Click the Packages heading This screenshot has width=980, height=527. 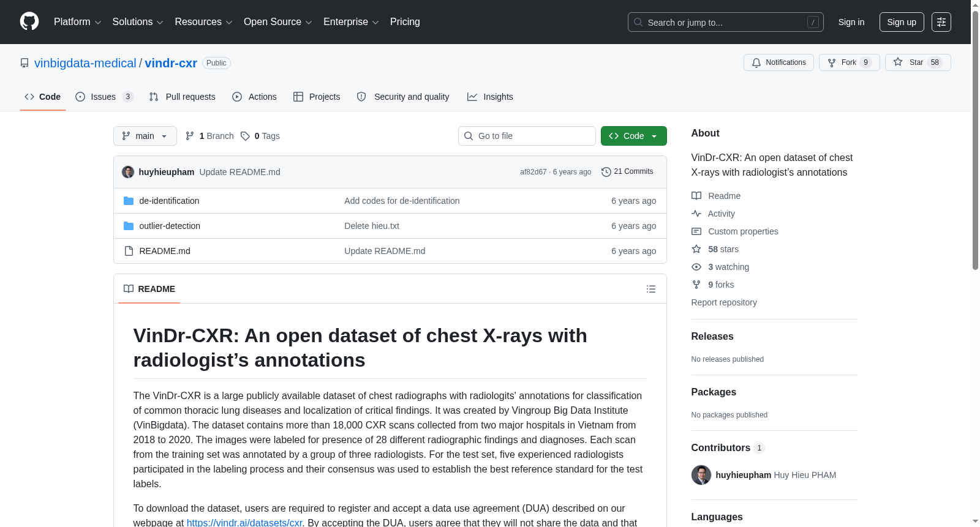(714, 392)
